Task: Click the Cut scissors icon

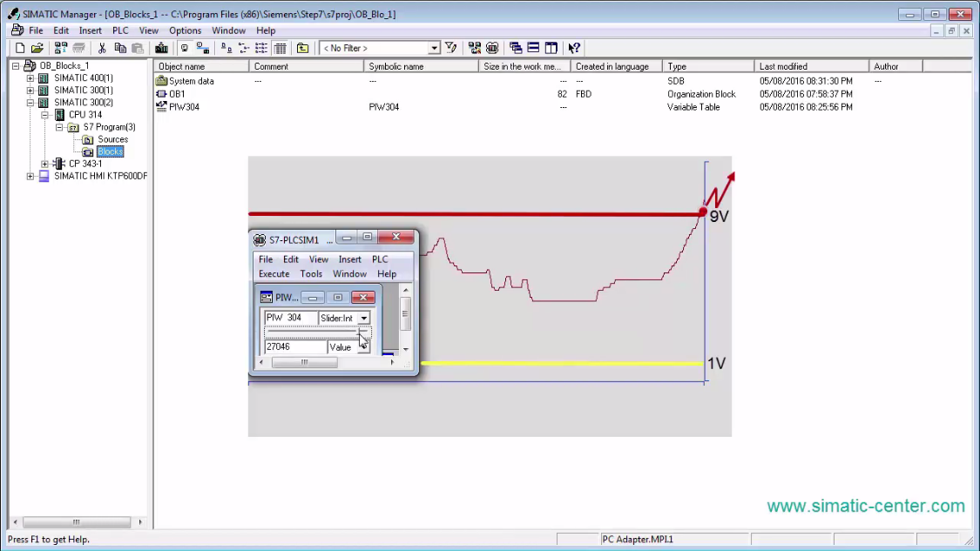Action: 102,48
